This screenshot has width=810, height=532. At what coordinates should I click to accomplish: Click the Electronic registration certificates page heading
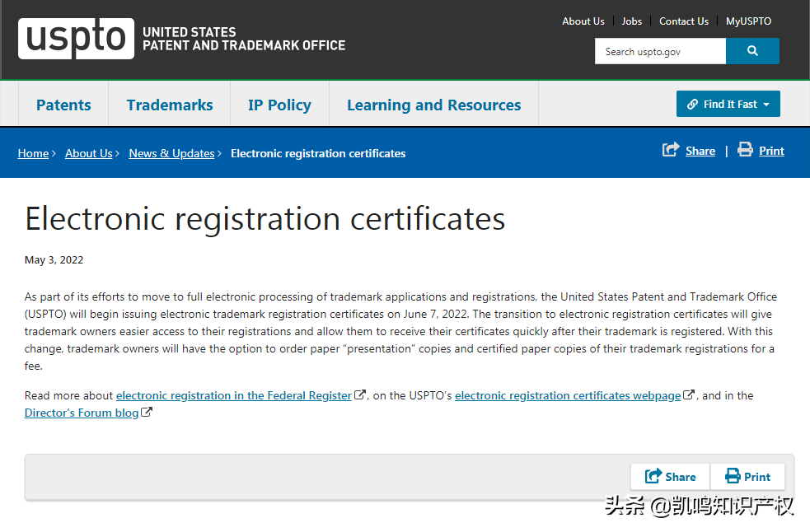click(265, 218)
